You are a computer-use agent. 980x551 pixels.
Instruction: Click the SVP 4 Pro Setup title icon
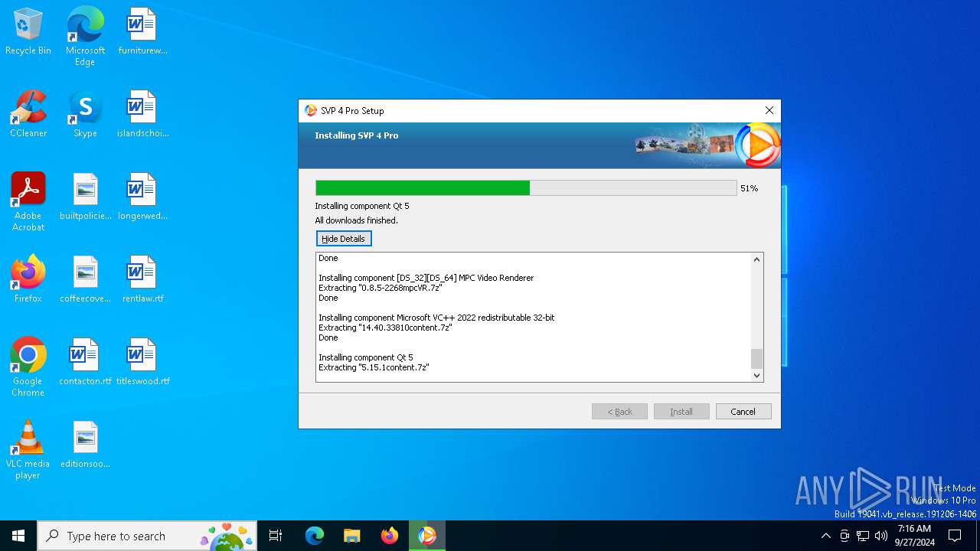pos(310,110)
